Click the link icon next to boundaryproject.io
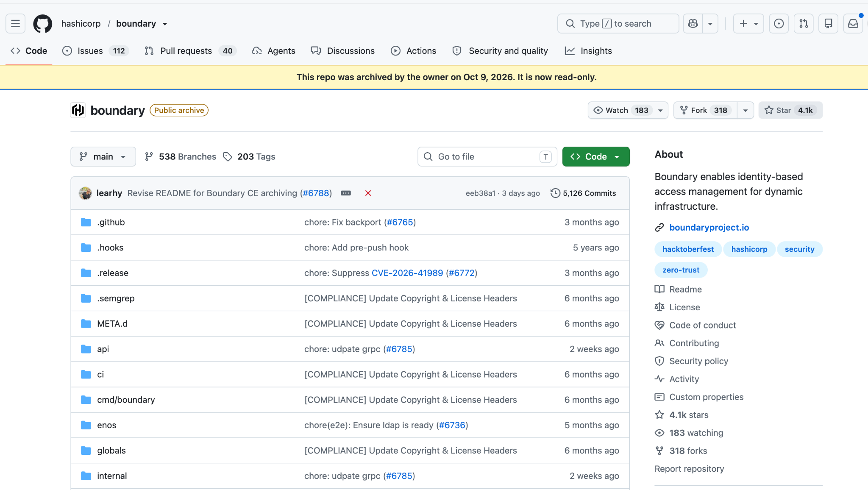Viewport: 868px width, 490px height. coord(659,228)
